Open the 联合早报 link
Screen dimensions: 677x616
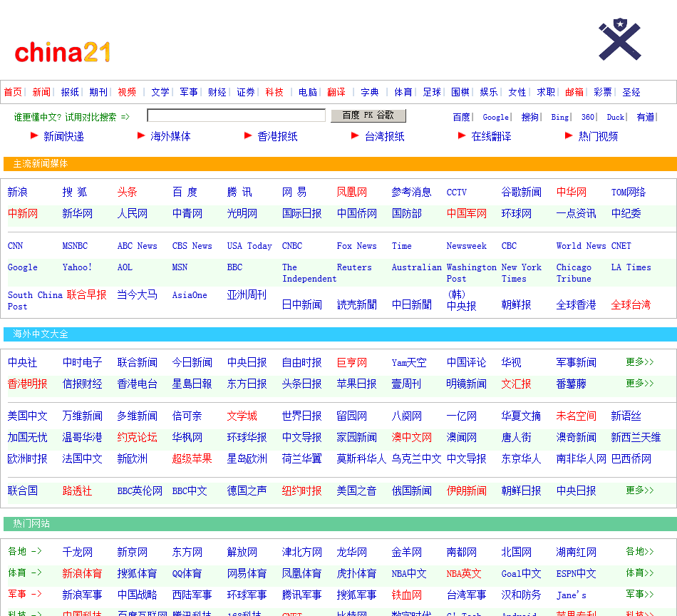pyautogui.click(x=87, y=295)
